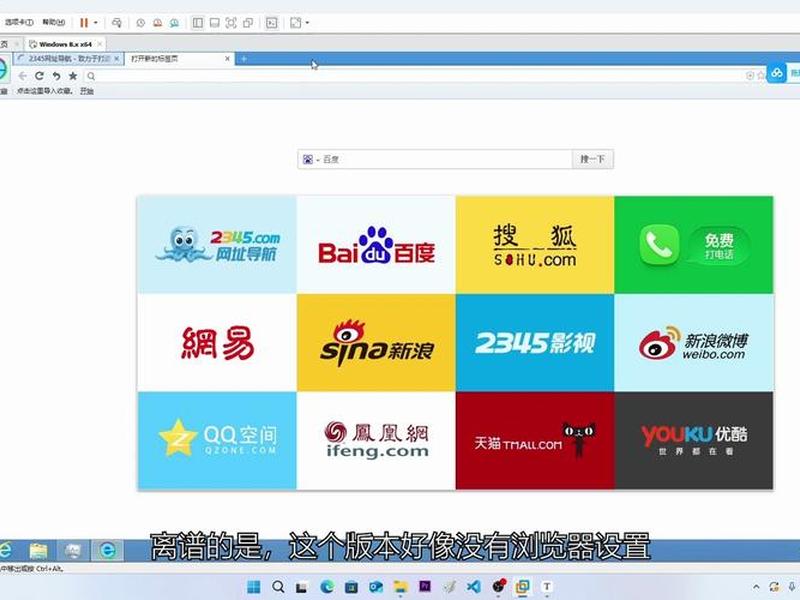
Task: Open the 帮助(H) menu in VMware
Action: tap(54, 22)
